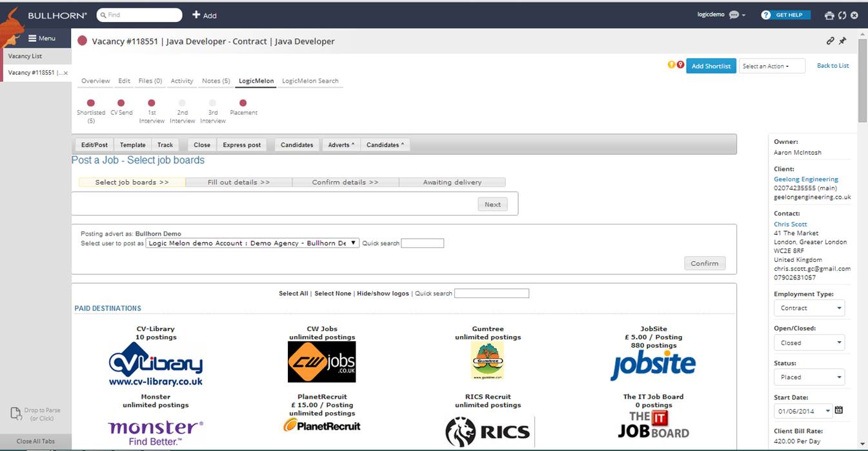
Task: Open the Status dropdown showing Placed
Action: (x=809, y=377)
